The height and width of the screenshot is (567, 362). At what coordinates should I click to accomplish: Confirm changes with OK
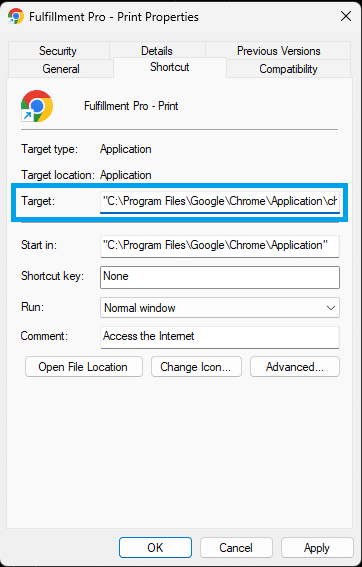tap(155, 547)
